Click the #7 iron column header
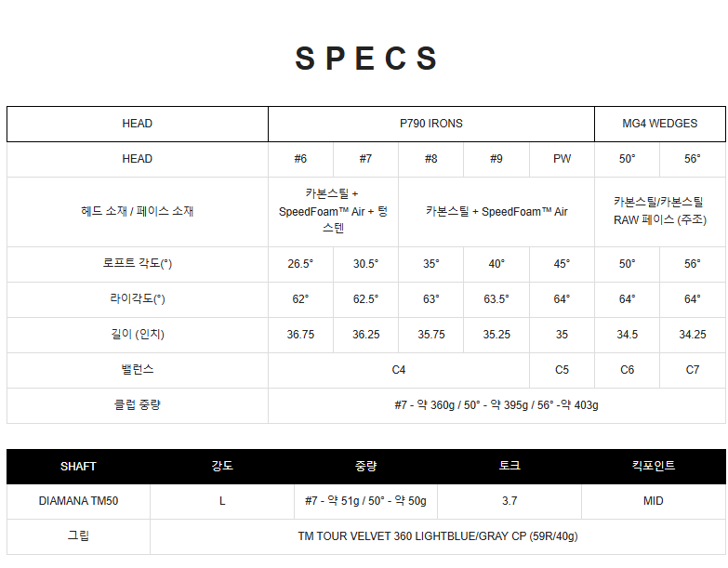Viewport: 728px width, 568px height. pyautogui.click(x=365, y=159)
